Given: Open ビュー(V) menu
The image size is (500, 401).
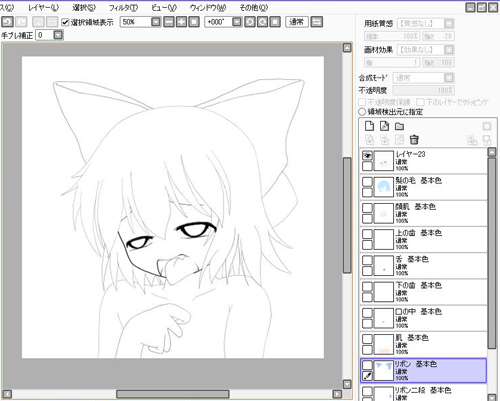Looking at the screenshot, I should click(x=164, y=7).
